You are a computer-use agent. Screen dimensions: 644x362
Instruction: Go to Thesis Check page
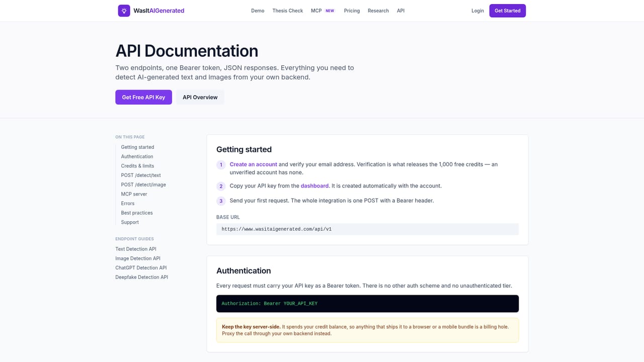pos(288,11)
